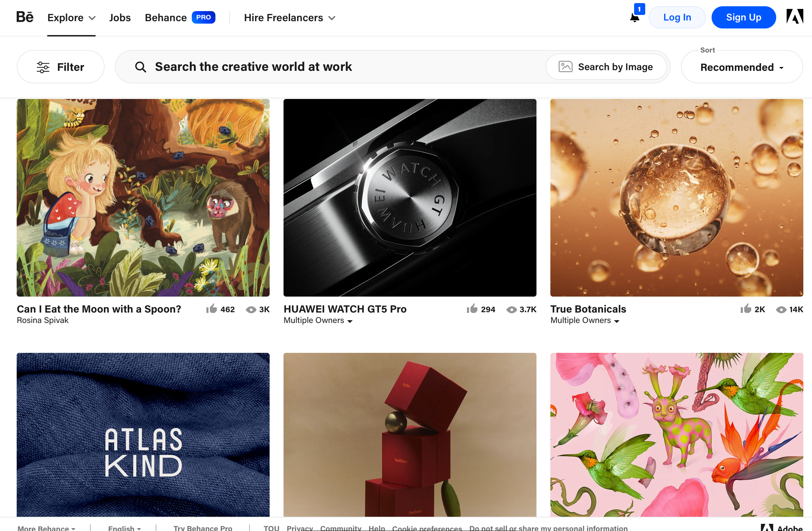Open Cookie preferences link
The image size is (812, 531).
tap(427, 528)
